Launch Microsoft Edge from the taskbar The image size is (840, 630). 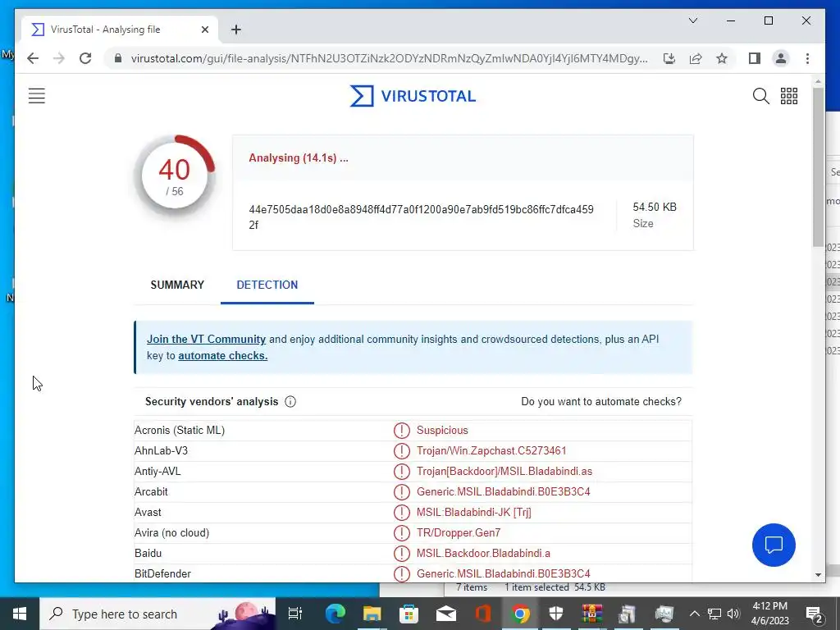tap(336, 614)
